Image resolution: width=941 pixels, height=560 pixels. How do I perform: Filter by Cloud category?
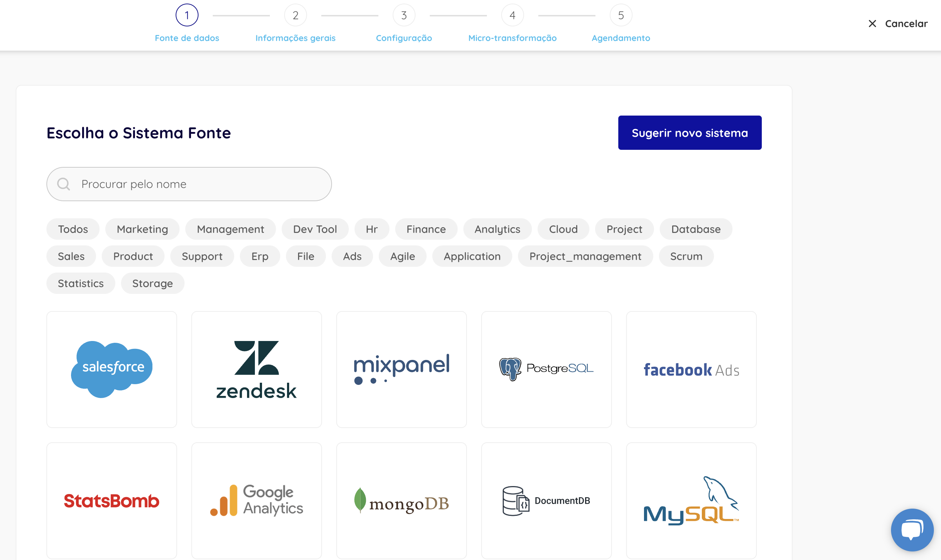tap(563, 229)
